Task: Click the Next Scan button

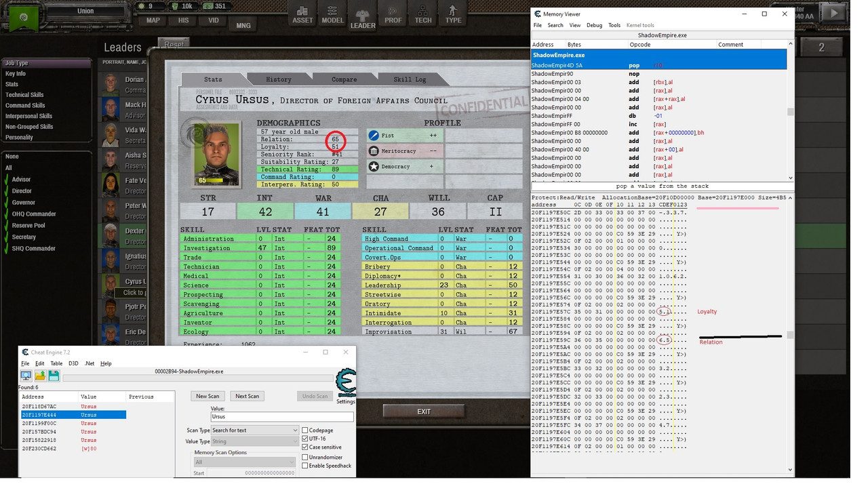Action: point(246,396)
